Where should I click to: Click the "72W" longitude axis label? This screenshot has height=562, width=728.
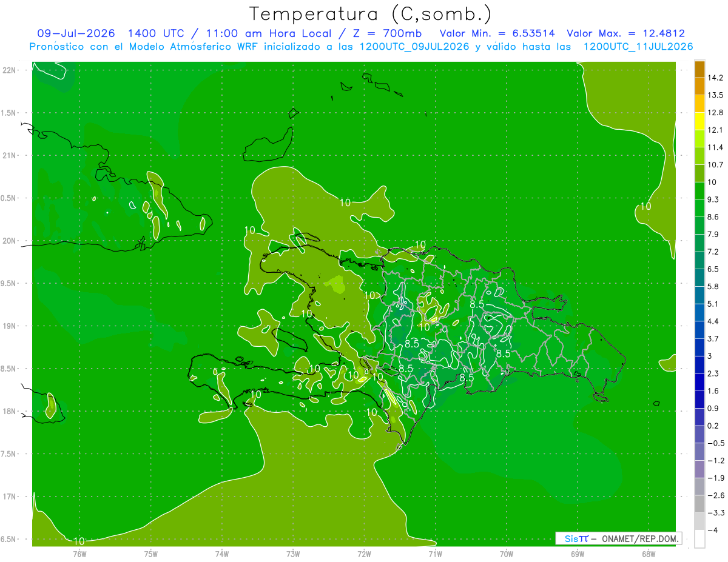[364, 554]
